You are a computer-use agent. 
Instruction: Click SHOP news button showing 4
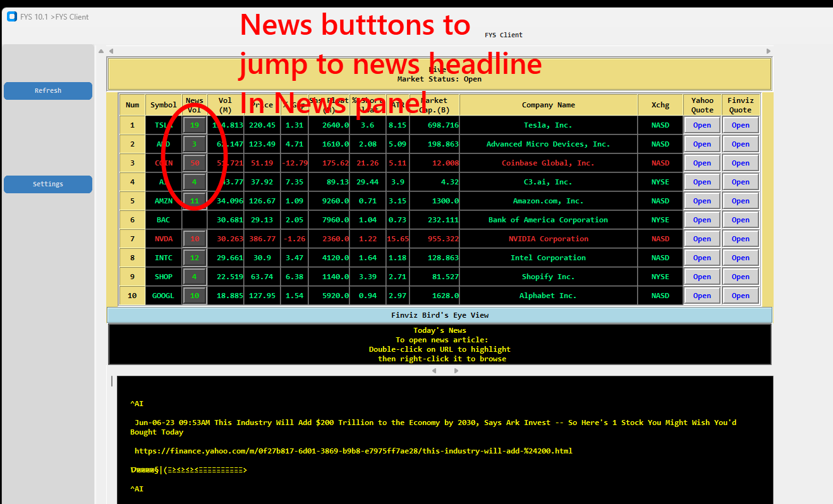pos(195,277)
